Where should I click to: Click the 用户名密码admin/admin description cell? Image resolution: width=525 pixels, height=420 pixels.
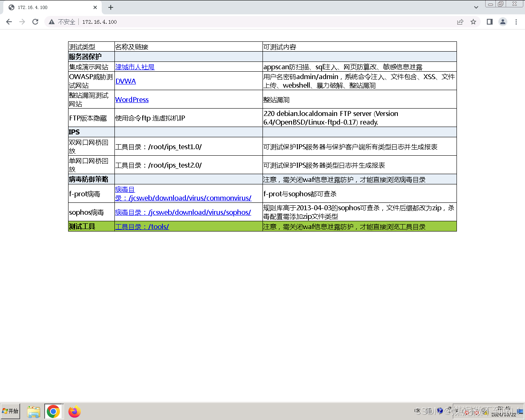pyautogui.click(x=360, y=81)
